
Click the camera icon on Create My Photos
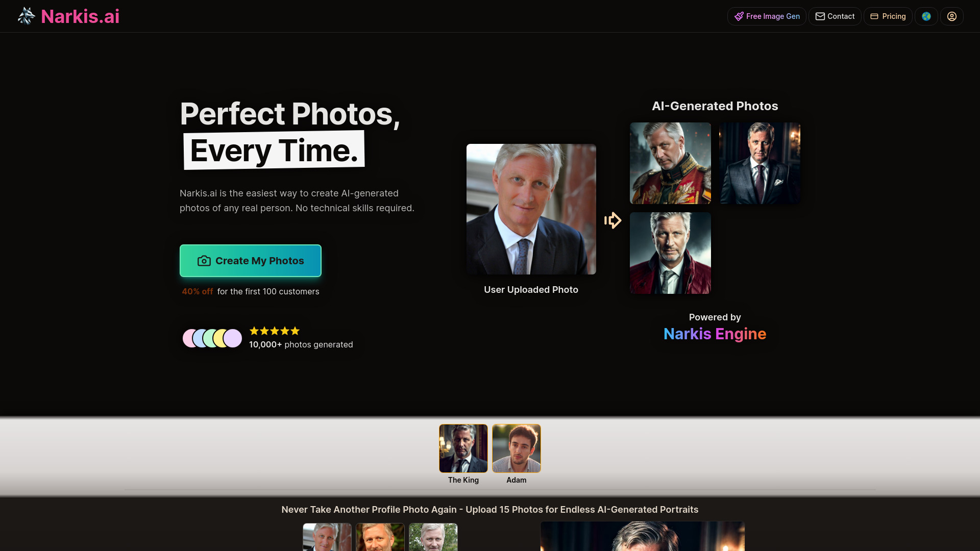(x=203, y=260)
